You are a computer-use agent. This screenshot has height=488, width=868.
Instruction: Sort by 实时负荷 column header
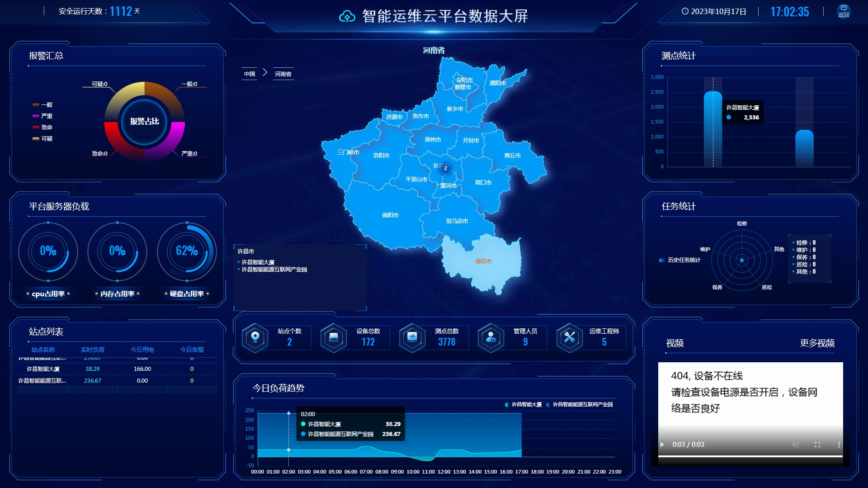(93, 350)
